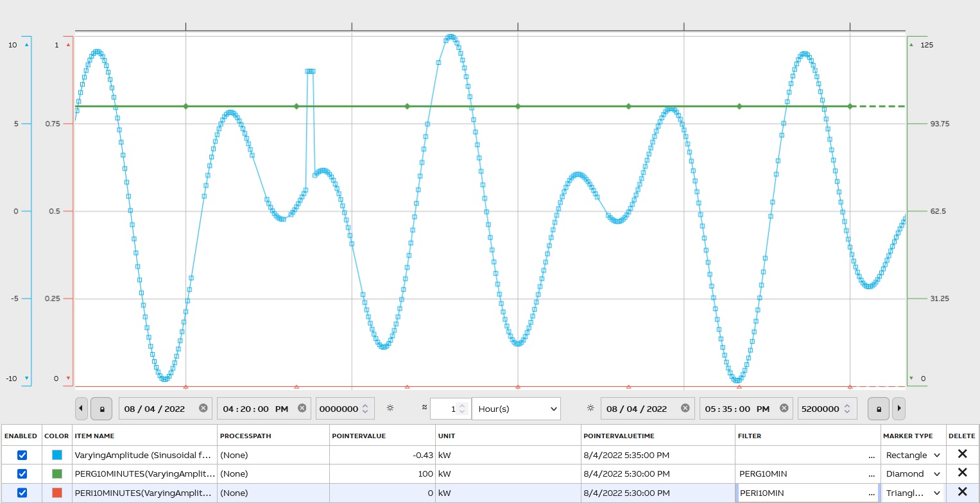
Task: Open Rectangle marker type dropdown
Action: pos(911,455)
